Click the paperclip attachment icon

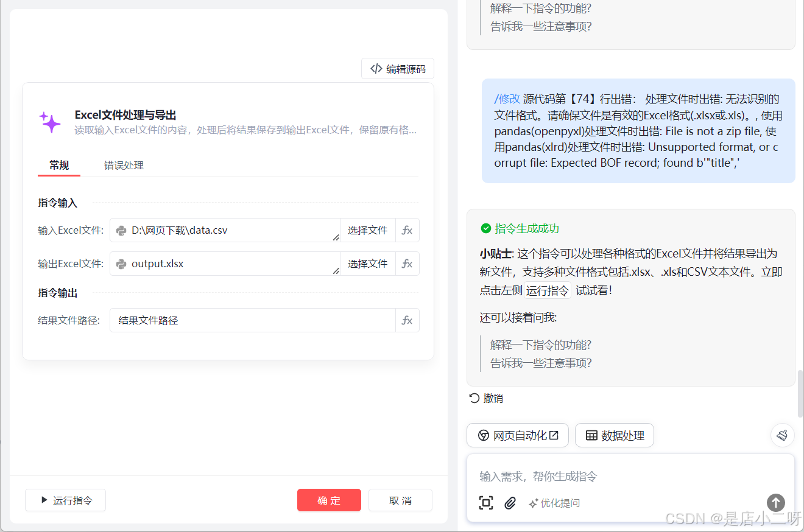pyautogui.click(x=510, y=503)
